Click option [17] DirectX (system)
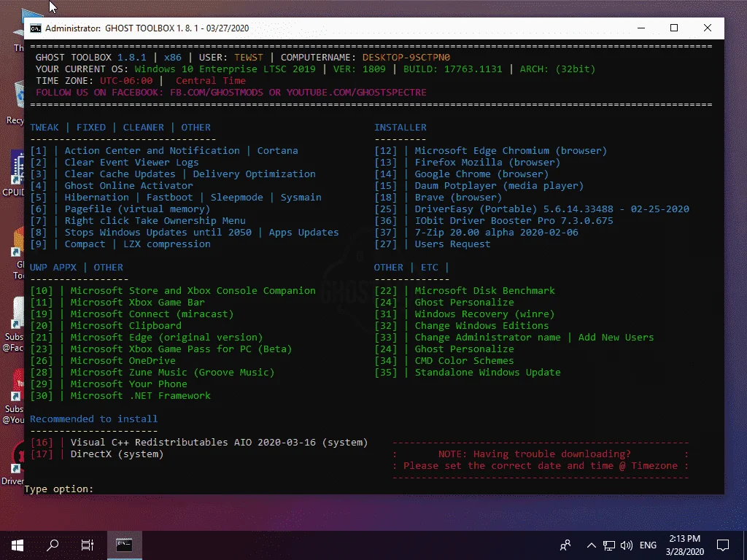 tap(97, 454)
